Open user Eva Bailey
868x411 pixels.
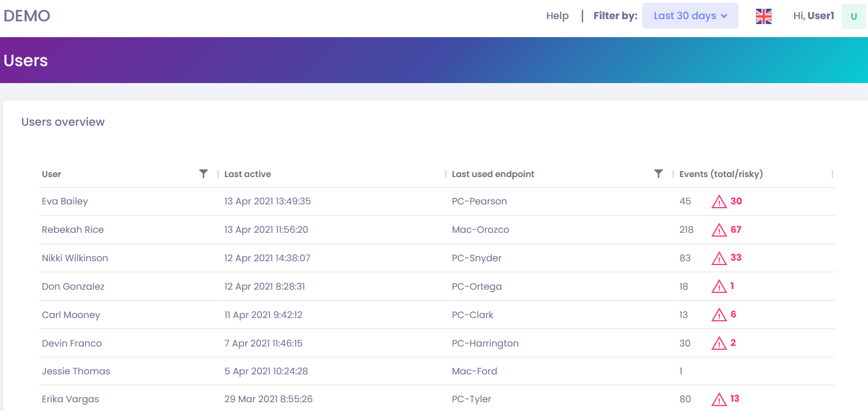pos(65,201)
